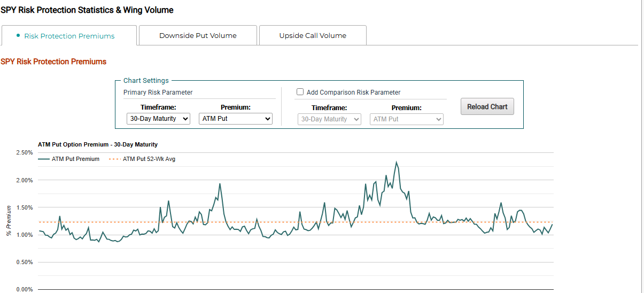
Task: Enable Add Comparison Risk Parameter checkbox
Action: [x=300, y=92]
